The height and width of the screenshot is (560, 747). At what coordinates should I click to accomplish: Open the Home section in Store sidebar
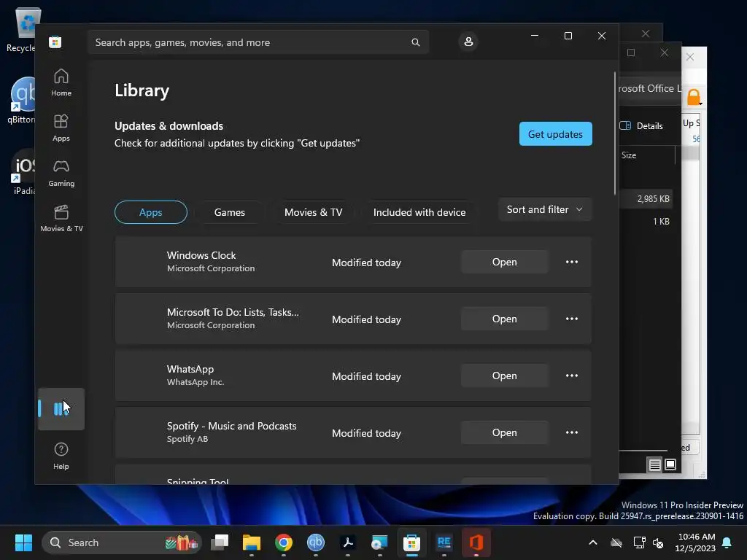(x=61, y=82)
